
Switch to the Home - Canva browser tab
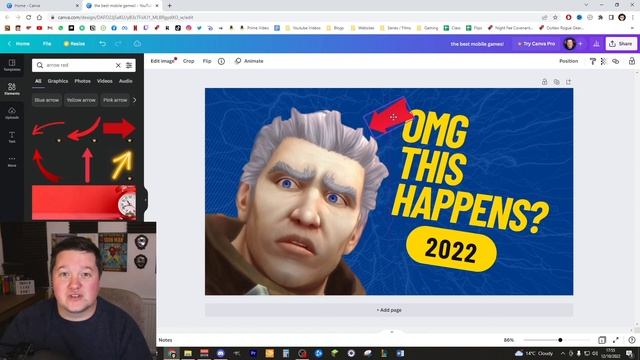(x=43, y=6)
